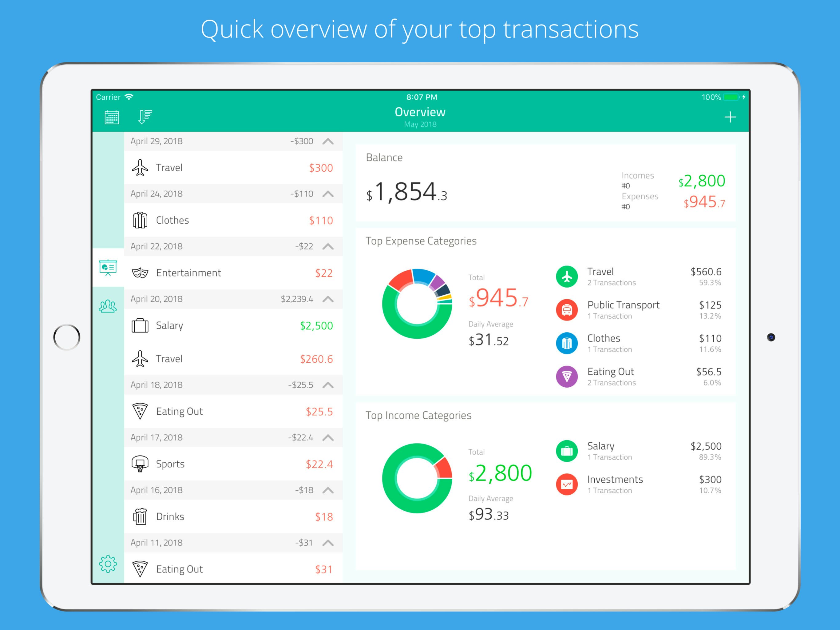The width and height of the screenshot is (840, 630).
Task: Tap the Overview May 2018 title
Action: pyautogui.click(x=420, y=117)
